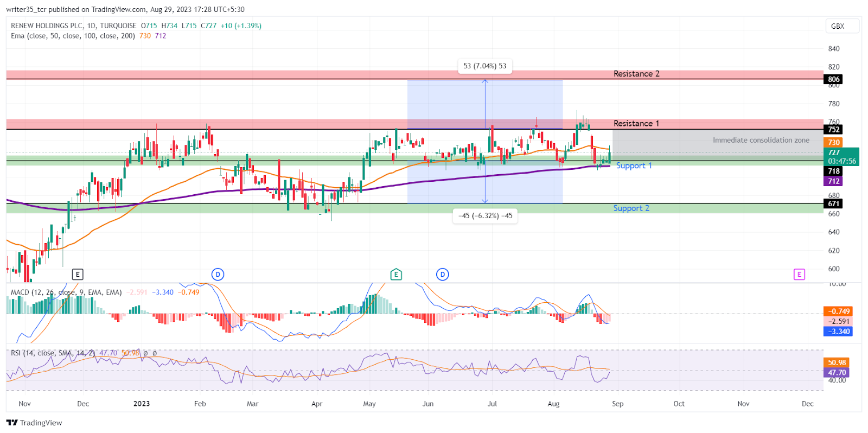Click the Sep label on the time axis
The height and width of the screenshot is (433, 868).
pos(617,404)
